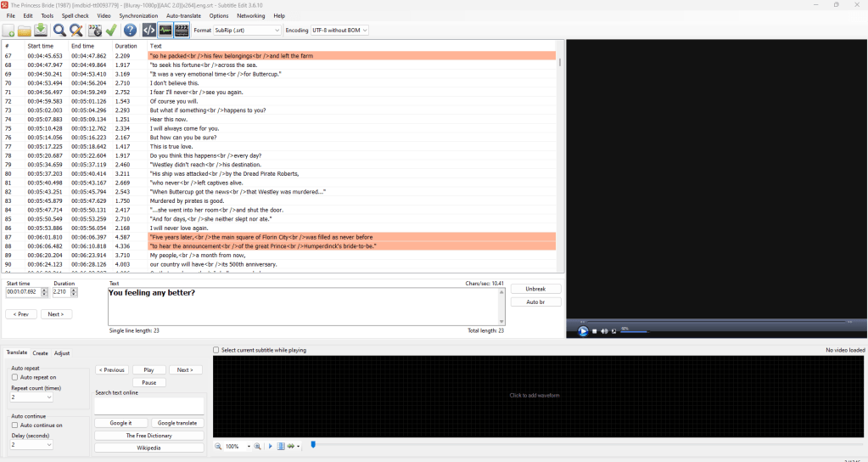Click the subtitle text edit box

pyautogui.click(x=305, y=306)
